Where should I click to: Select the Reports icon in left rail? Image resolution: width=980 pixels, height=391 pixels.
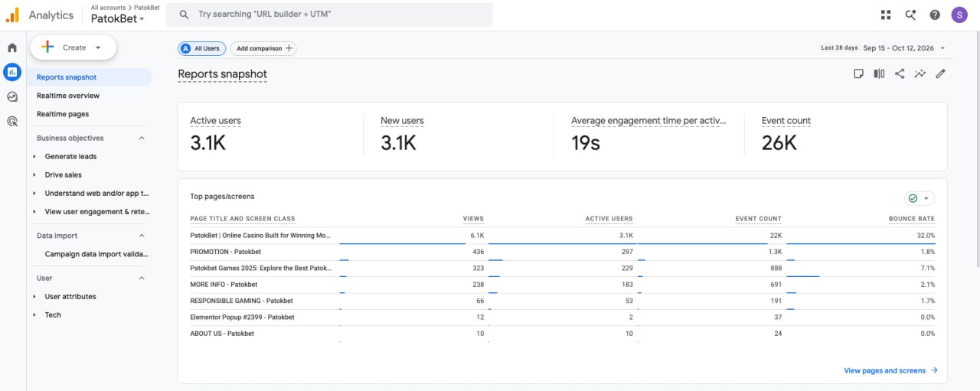coord(12,72)
